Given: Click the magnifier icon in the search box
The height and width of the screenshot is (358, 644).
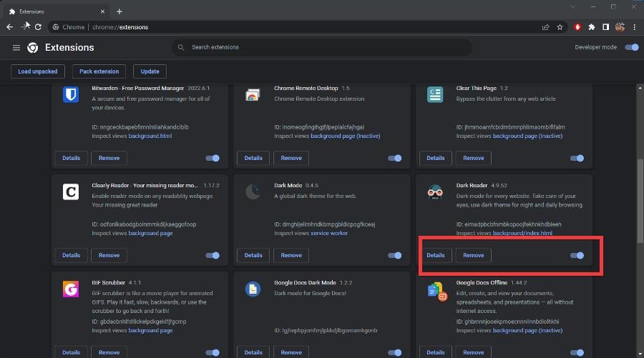Looking at the screenshot, I should coord(181,48).
